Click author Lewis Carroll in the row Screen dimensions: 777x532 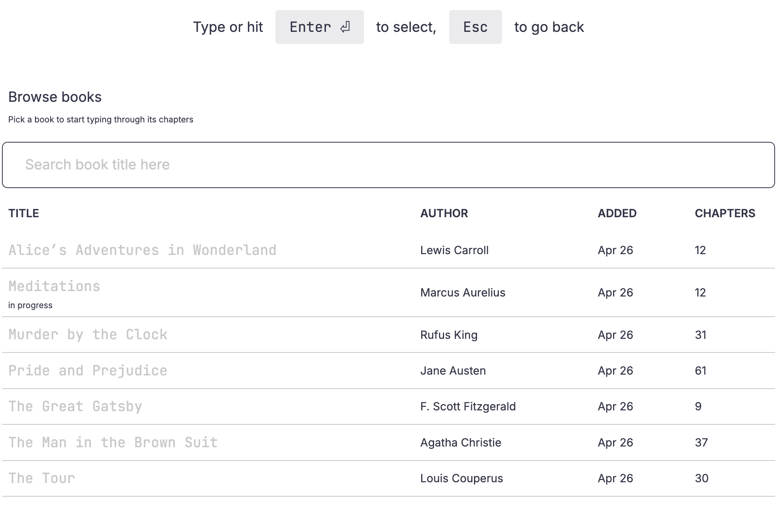click(454, 250)
